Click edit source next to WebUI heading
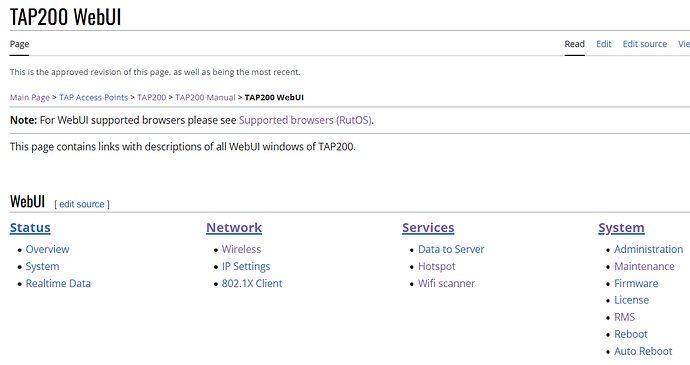This screenshot has width=690, height=365. (x=82, y=204)
